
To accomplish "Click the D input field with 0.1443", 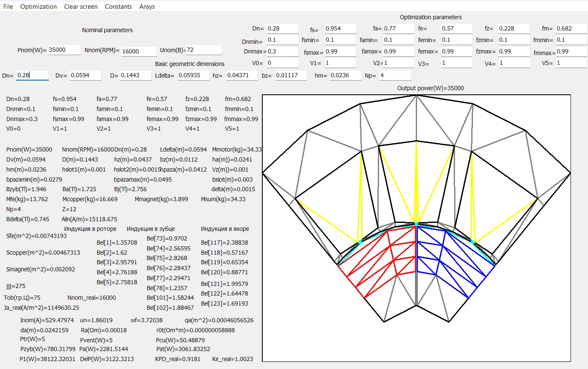I will click(136, 76).
